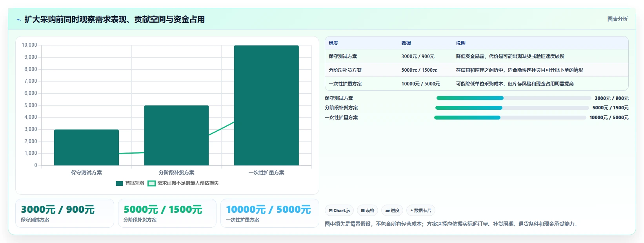
Task: Click the small icon before the header title
Action: pyautogui.click(x=18, y=20)
